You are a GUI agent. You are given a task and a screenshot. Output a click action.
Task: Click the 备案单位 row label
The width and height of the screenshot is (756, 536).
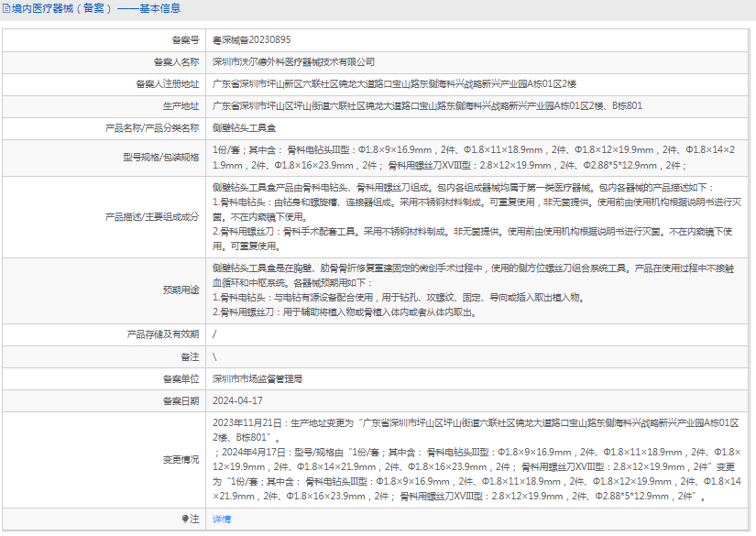[x=181, y=378]
